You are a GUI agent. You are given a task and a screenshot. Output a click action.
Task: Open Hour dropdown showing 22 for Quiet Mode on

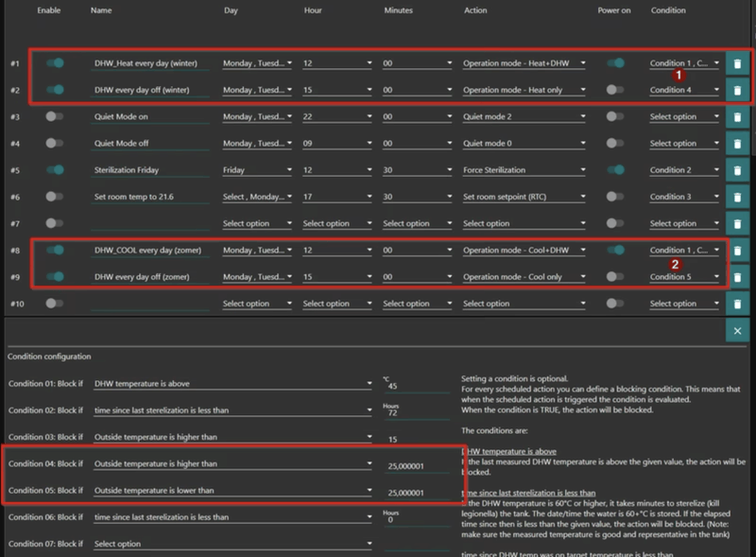337,117
